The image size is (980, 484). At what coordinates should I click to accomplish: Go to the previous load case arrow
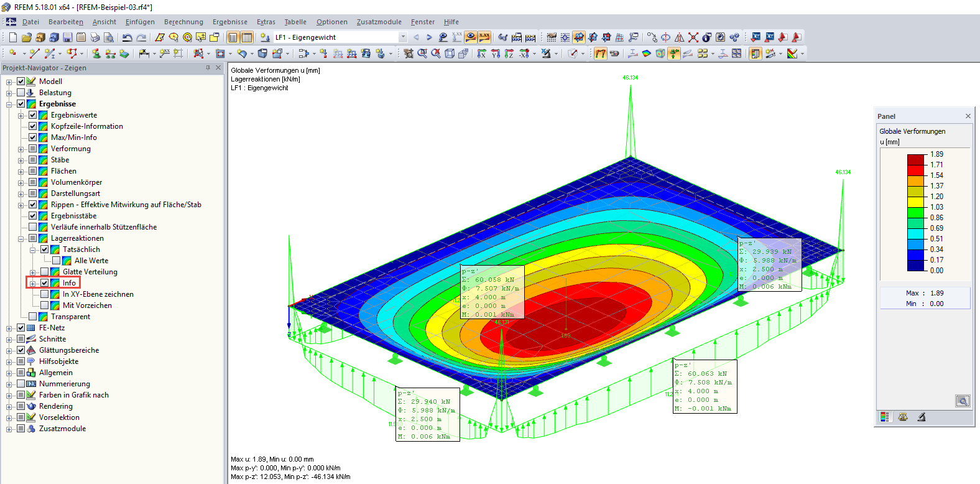pyautogui.click(x=416, y=37)
